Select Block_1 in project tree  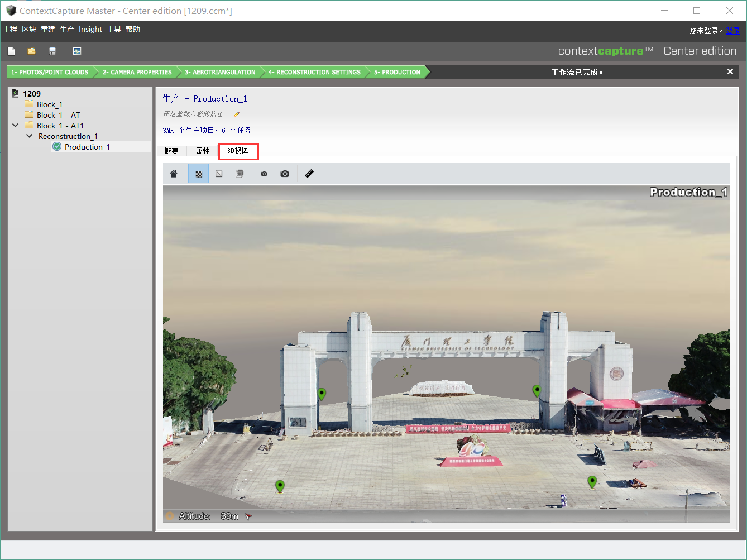[x=50, y=104]
